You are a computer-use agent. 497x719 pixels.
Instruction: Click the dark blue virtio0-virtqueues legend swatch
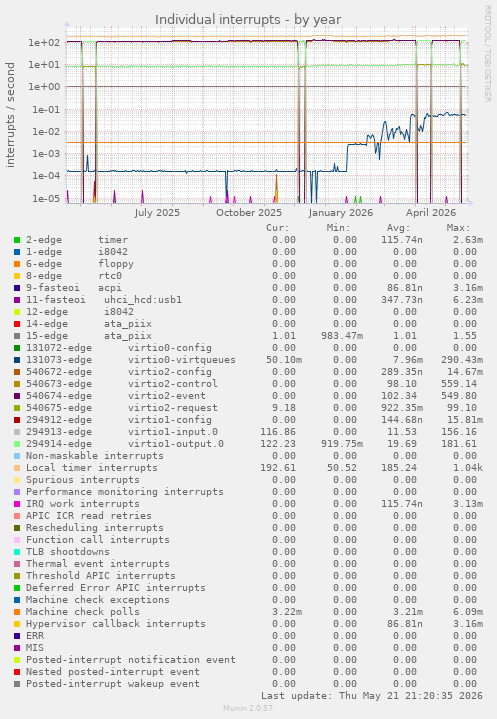[17, 360]
